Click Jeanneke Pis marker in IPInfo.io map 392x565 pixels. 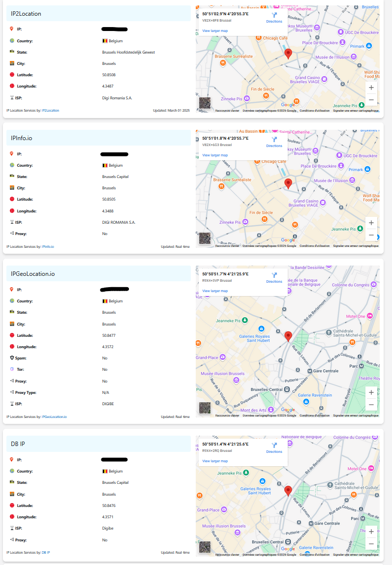pos(360,229)
